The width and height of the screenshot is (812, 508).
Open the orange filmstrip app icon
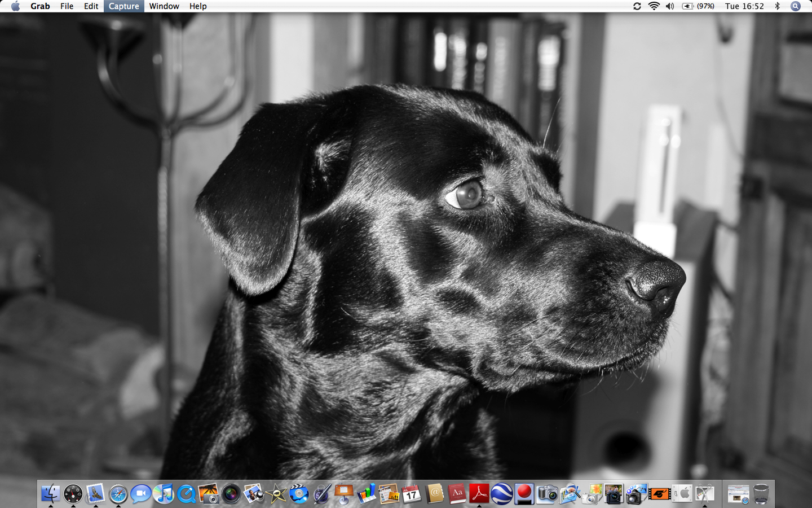pos(660,494)
